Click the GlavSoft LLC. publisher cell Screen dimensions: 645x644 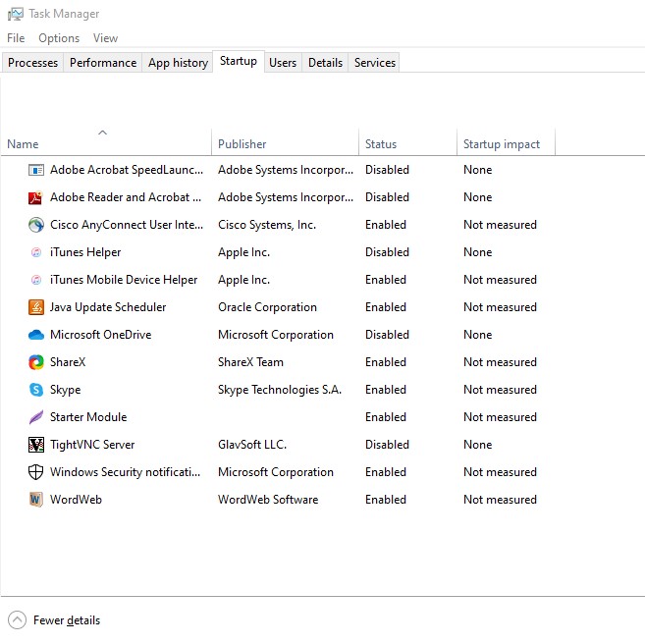[252, 445]
